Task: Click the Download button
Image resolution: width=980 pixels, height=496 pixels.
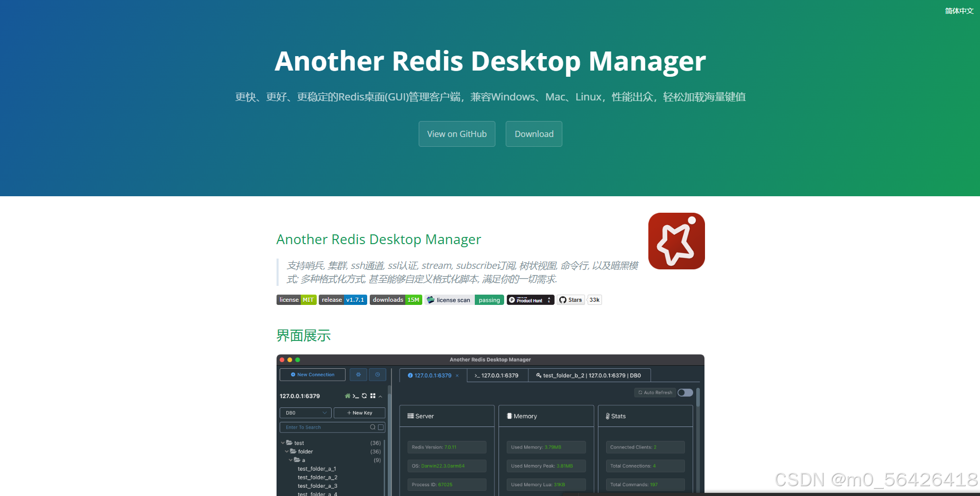Action: click(x=534, y=134)
